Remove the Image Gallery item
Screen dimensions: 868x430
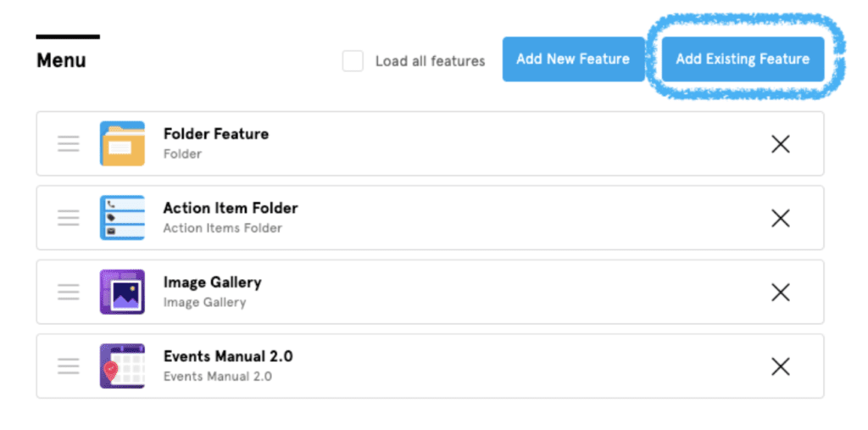click(781, 293)
